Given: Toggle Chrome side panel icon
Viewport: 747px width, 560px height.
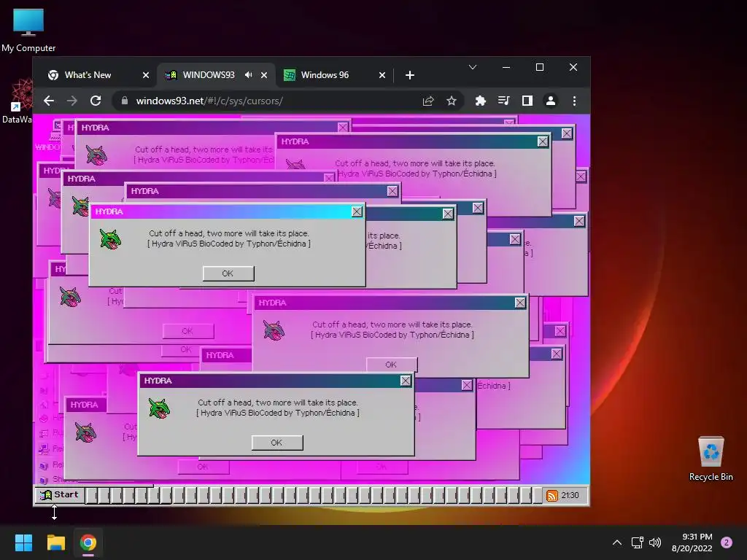Looking at the screenshot, I should 527,101.
